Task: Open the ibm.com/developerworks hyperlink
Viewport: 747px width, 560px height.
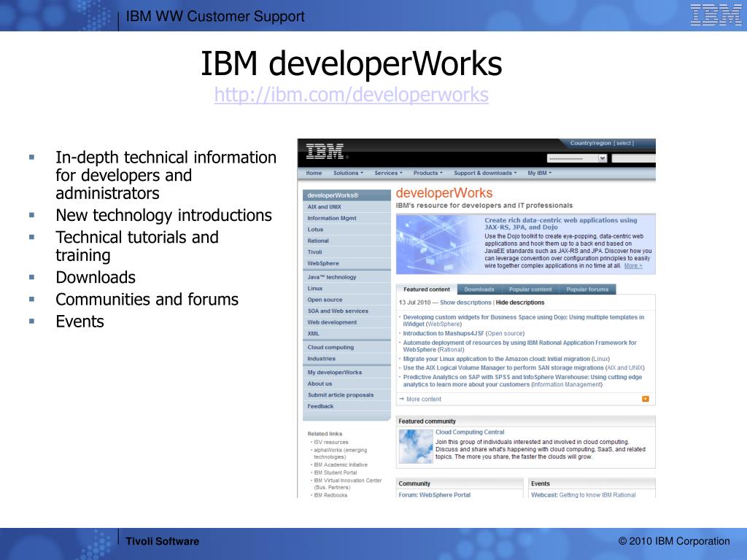Action: pyautogui.click(x=351, y=95)
